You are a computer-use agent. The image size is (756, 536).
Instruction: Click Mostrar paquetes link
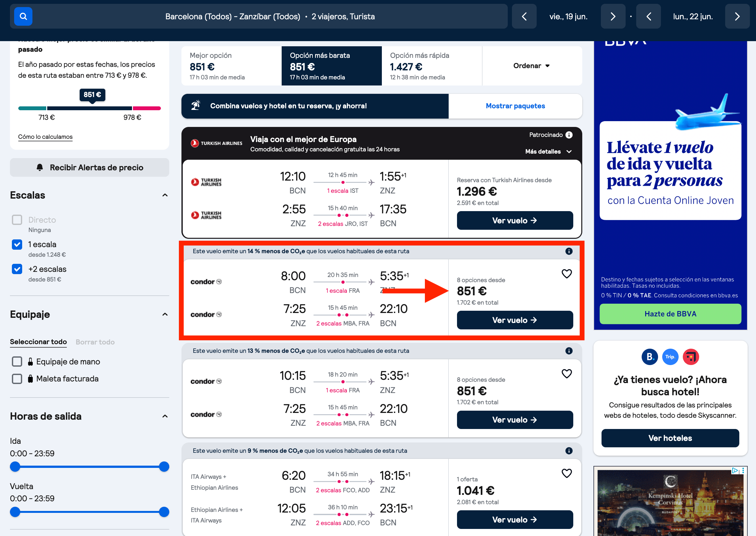(515, 106)
